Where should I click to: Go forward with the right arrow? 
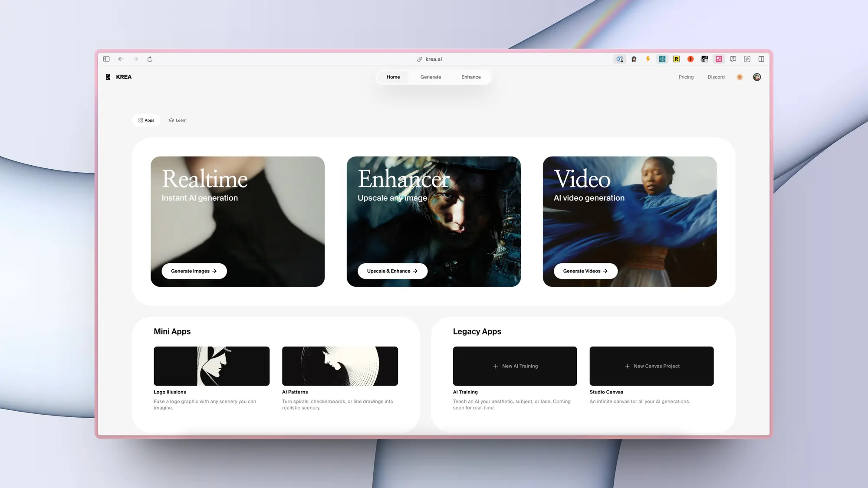135,59
